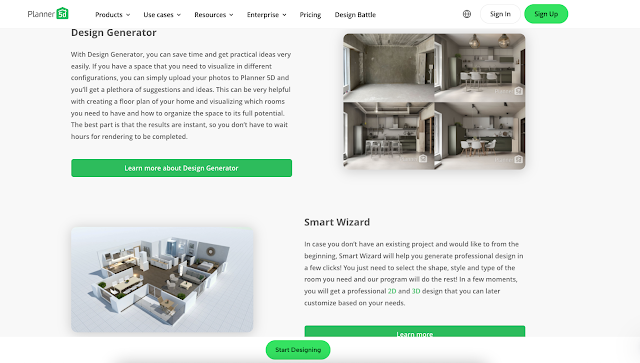Click the Start Designing button
This screenshot has width=640, height=363.
click(298, 350)
